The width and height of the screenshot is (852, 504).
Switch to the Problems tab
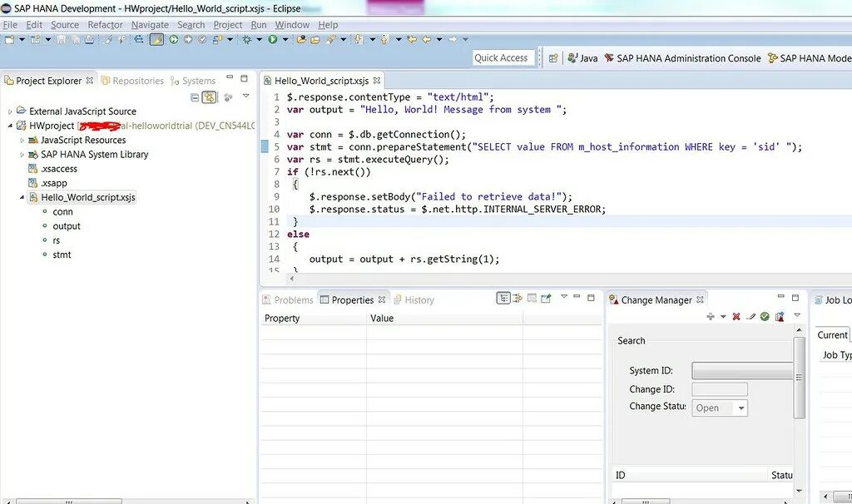[288, 299]
